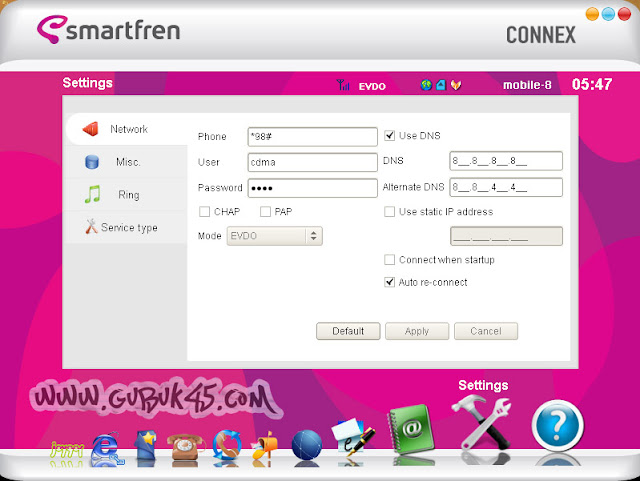
Task: Click the Service type tools icon
Action: 91,227
